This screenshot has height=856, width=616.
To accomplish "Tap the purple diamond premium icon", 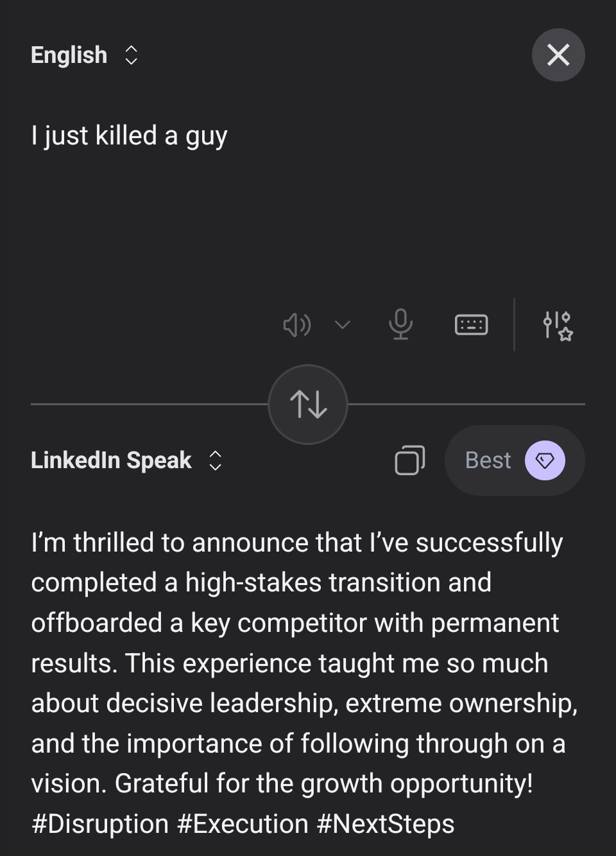I will point(545,460).
